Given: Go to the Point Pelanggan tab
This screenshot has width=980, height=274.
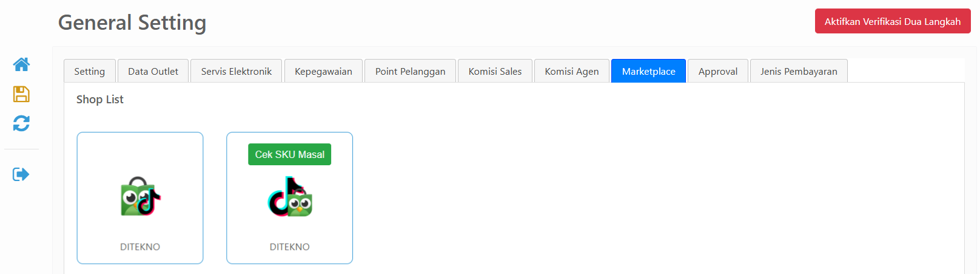Looking at the screenshot, I should pyautogui.click(x=410, y=71).
